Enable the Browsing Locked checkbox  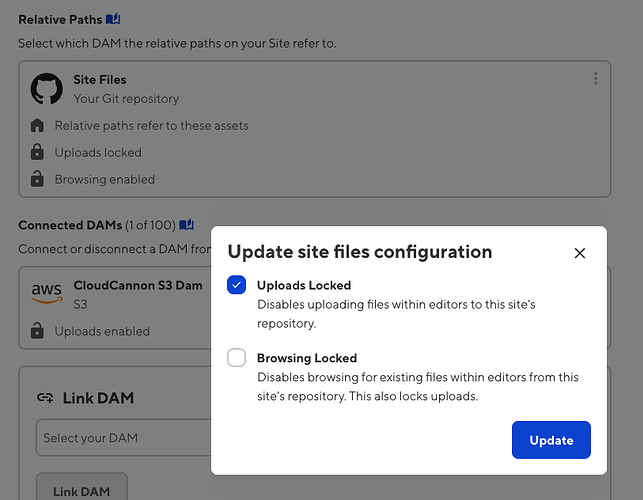pos(237,357)
